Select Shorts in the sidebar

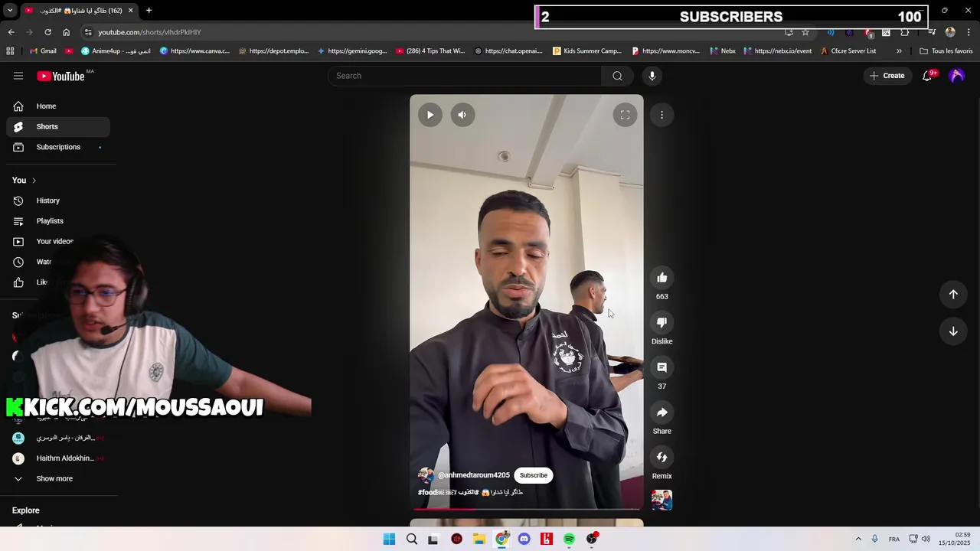coord(58,126)
